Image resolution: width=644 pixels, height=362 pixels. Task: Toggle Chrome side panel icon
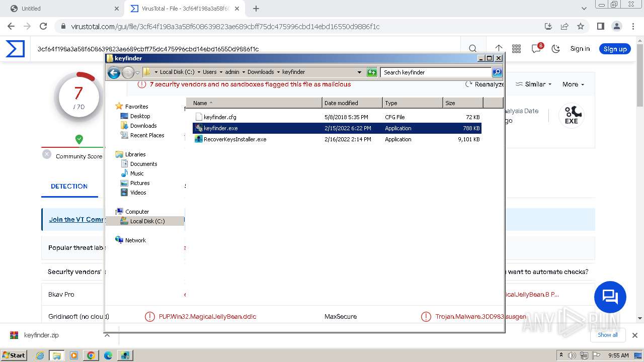[x=600, y=26]
